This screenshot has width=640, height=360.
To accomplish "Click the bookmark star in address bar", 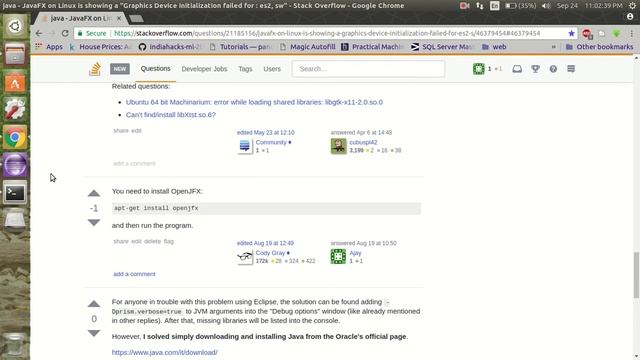I will pos(571,33).
